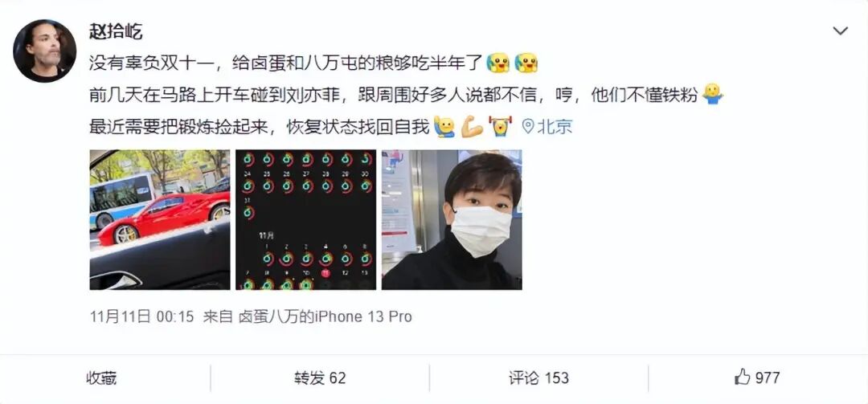This screenshot has height=404, width=868.
Task: Open the 评论 153 comments
Action: click(x=538, y=378)
